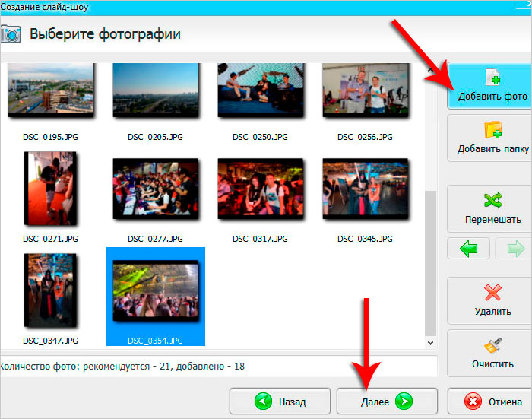The width and height of the screenshot is (532, 419).
Task: Click the scroll down arrow of the photo list
Action: click(430, 343)
